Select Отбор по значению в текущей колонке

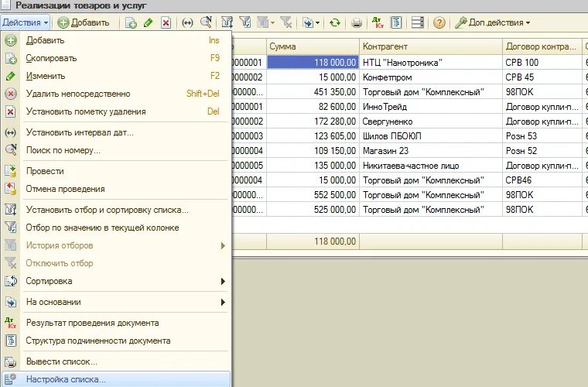point(116,228)
